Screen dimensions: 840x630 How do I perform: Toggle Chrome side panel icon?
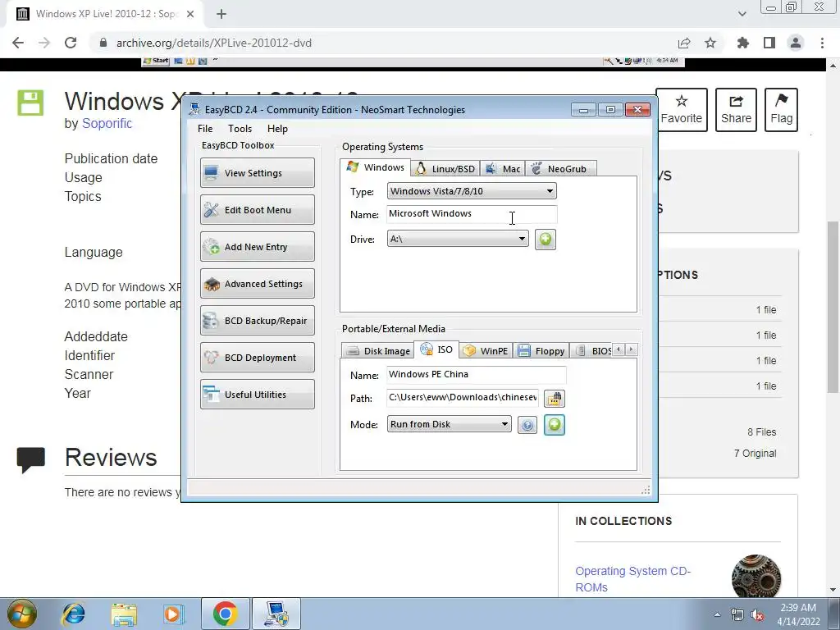[769, 43]
